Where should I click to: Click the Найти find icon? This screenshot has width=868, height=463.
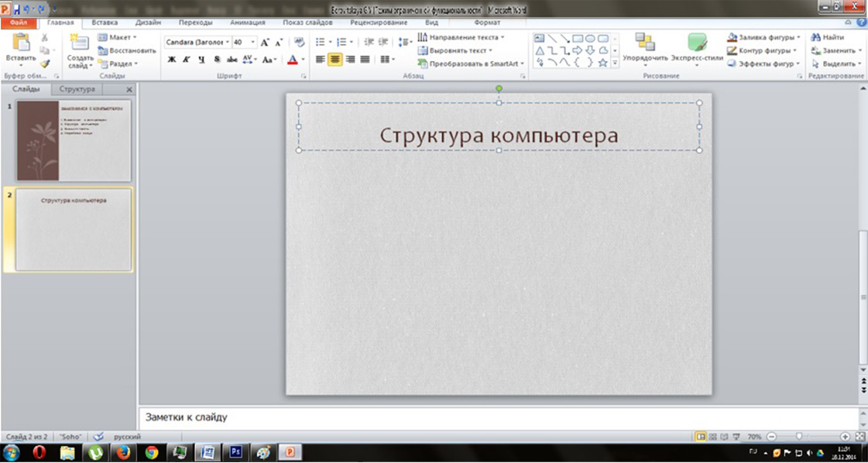click(815, 37)
